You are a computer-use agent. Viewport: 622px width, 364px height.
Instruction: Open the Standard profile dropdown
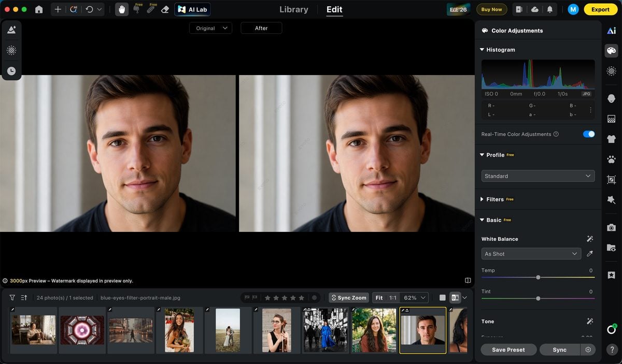click(538, 176)
